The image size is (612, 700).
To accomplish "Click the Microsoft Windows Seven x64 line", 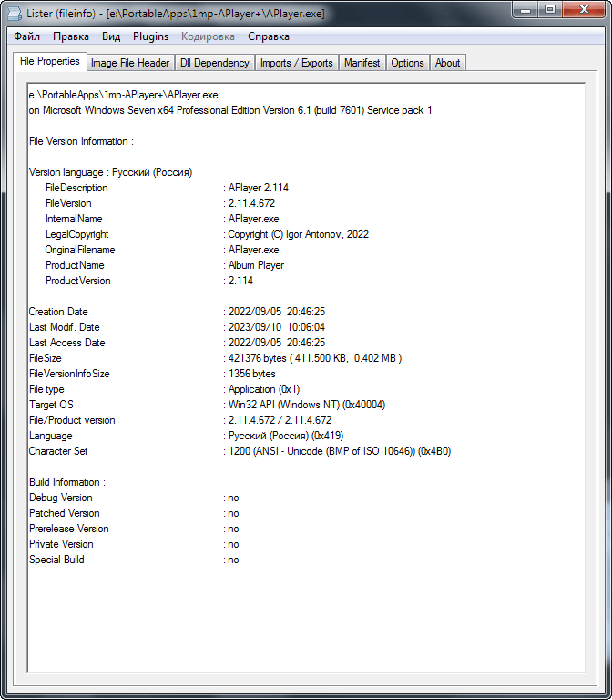I will [x=230, y=110].
